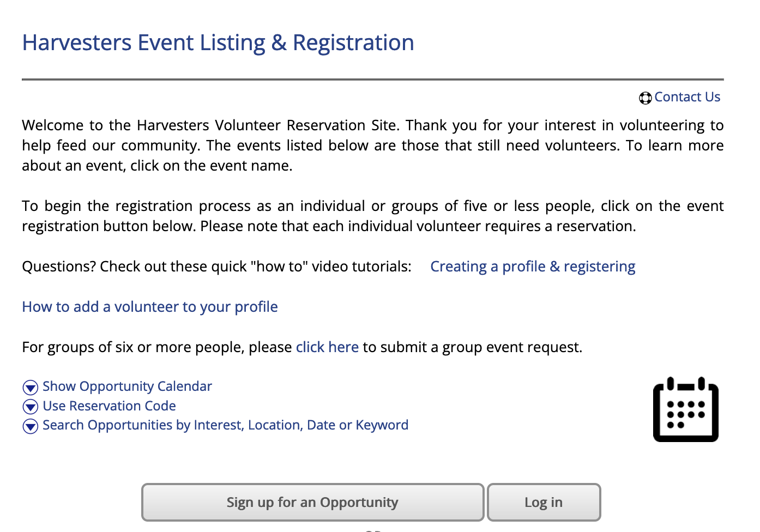This screenshot has height=532, width=760.
Task: Open the Contact Us link
Action: [687, 97]
